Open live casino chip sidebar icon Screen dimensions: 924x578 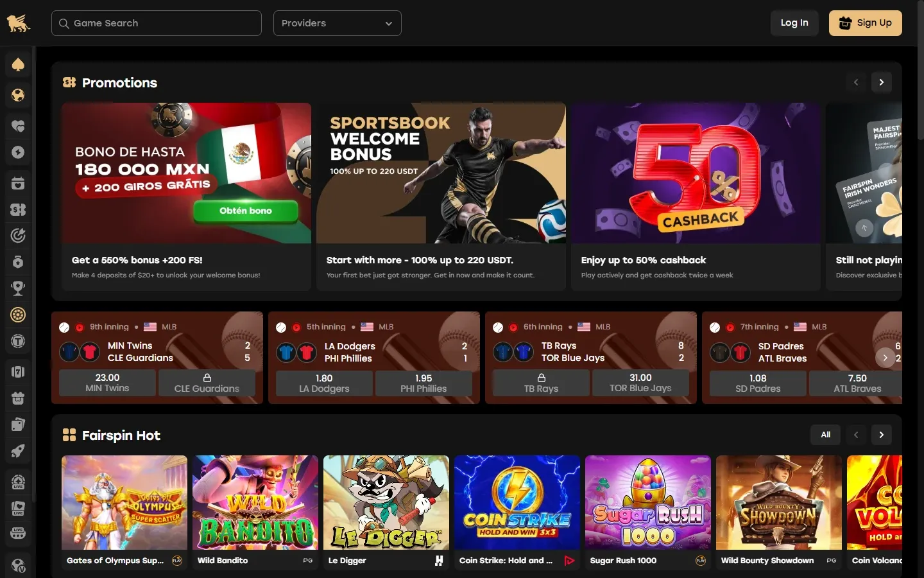tap(18, 482)
